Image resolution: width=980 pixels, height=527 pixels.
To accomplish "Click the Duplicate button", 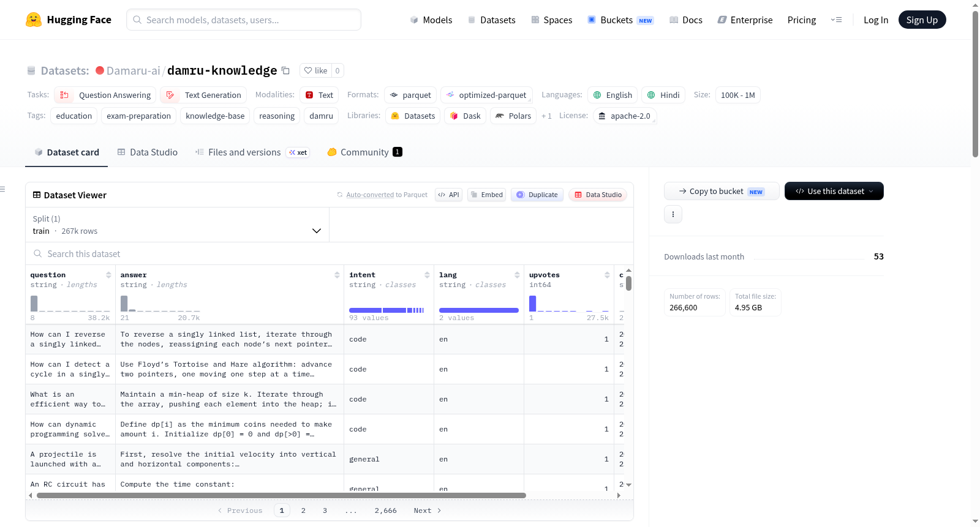I will tap(537, 195).
